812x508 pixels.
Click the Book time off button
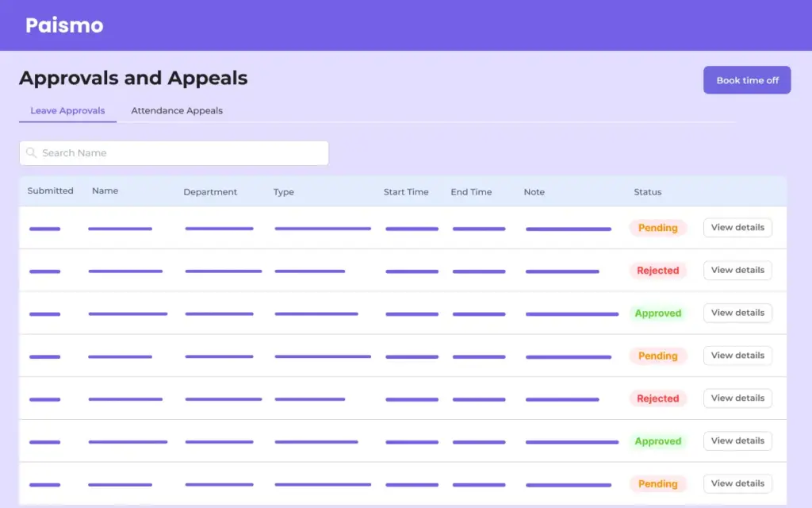[746, 79]
